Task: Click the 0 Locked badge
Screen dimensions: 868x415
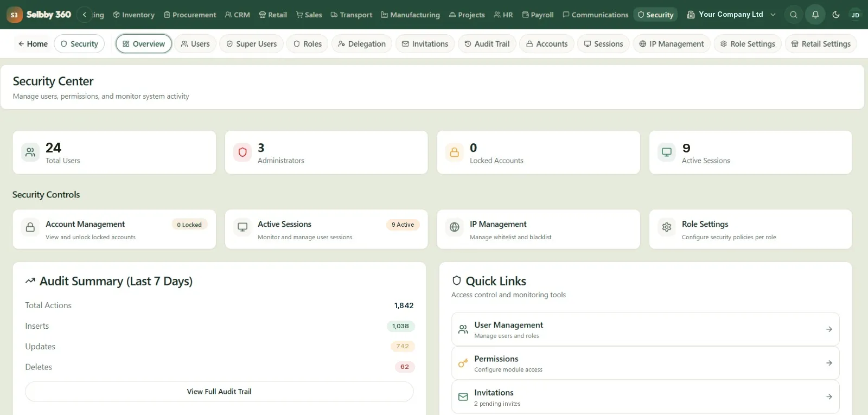Action: point(189,225)
